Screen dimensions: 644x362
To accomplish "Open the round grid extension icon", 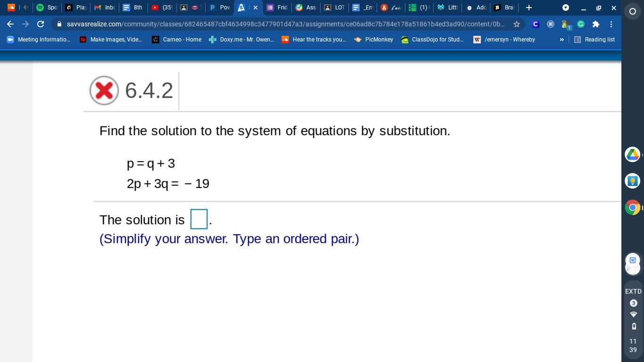I will pyautogui.click(x=551, y=24).
